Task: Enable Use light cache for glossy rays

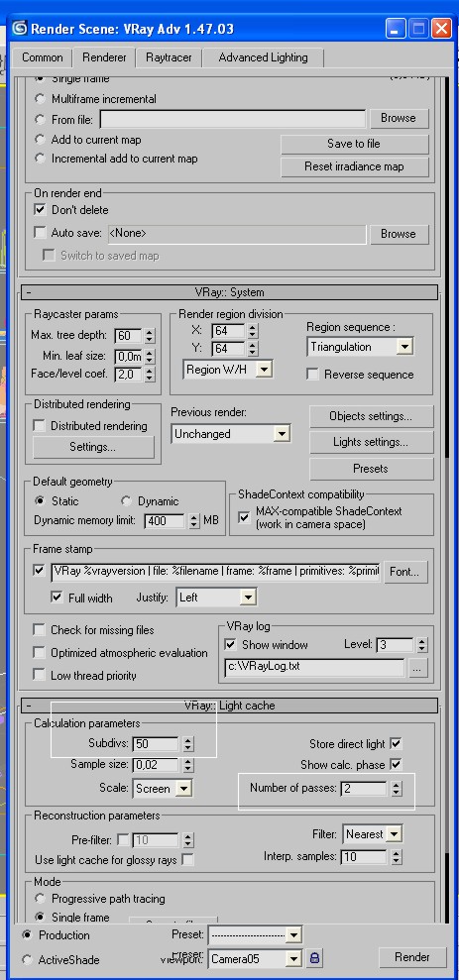Action: [187, 860]
